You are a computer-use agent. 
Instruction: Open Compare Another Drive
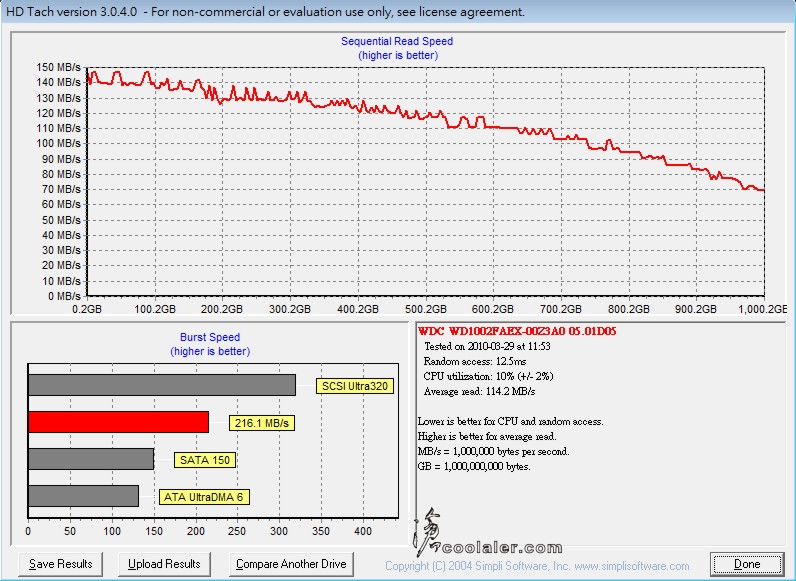pos(291,564)
